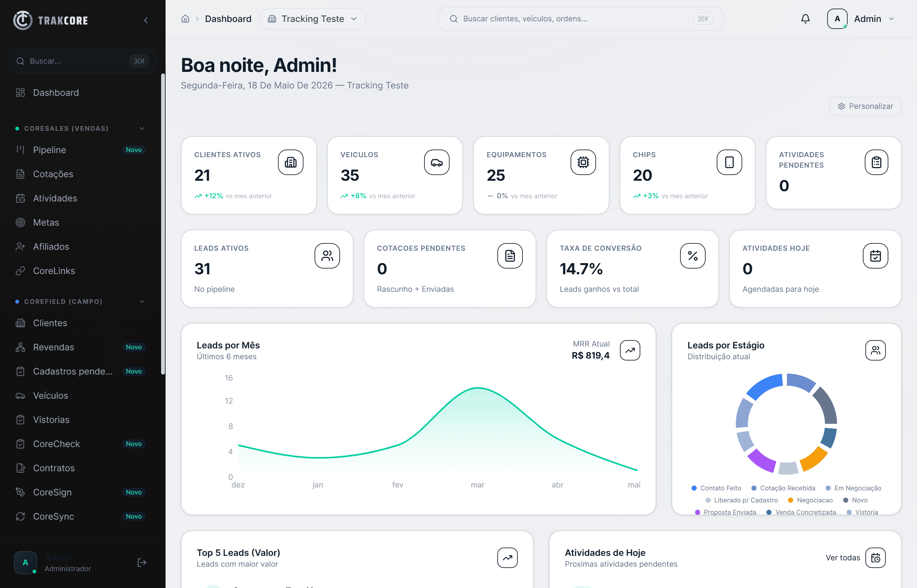
Task: Click the Top 5 Leads trend icon
Action: [x=508, y=558]
